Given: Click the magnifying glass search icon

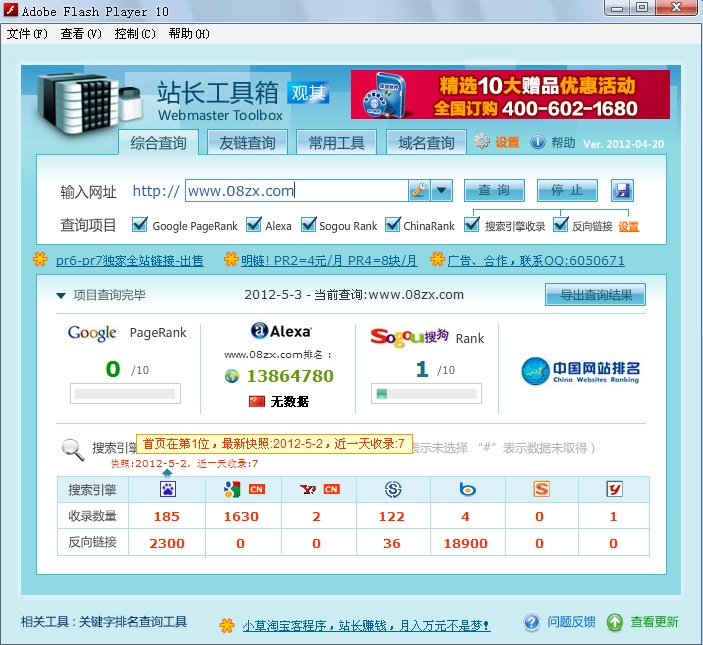Looking at the screenshot, I should 73,449.
